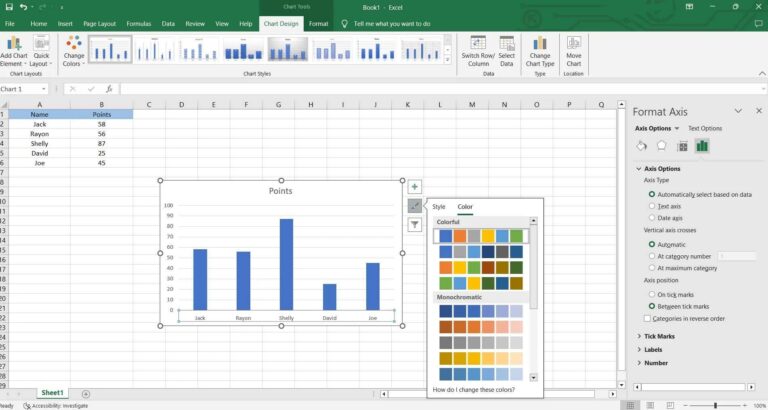Pick the orange monochromatic palette row
768x410 pixels.
[x=481, y=327]
